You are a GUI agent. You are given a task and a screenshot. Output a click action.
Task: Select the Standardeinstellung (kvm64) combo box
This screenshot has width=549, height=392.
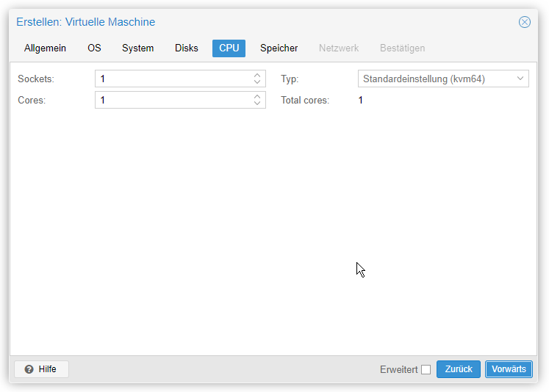tap(443, 79)
